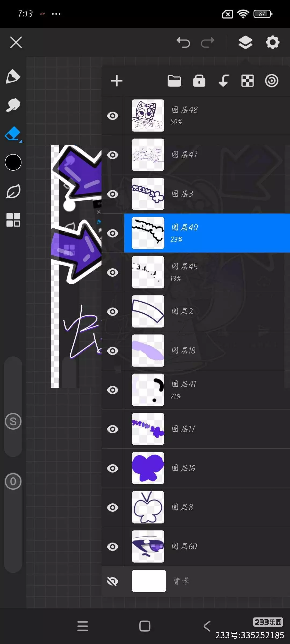290x644 pixels.
Task: Undo the last action
Action: (183, 42)
